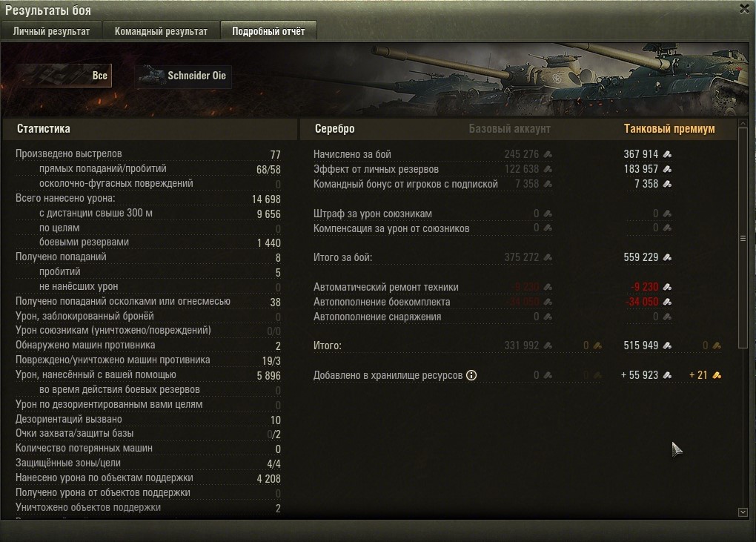The width and height of the screenshot is (756, 542).
Task: Open the Личный результат tab
Action: point(52,31)
